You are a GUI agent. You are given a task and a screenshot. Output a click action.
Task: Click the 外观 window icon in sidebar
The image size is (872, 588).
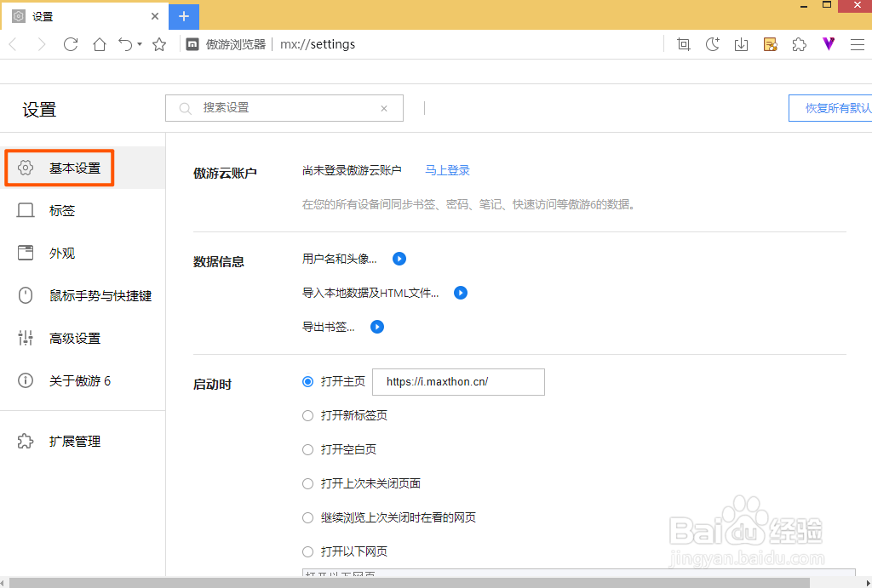[x=26, y=253]
